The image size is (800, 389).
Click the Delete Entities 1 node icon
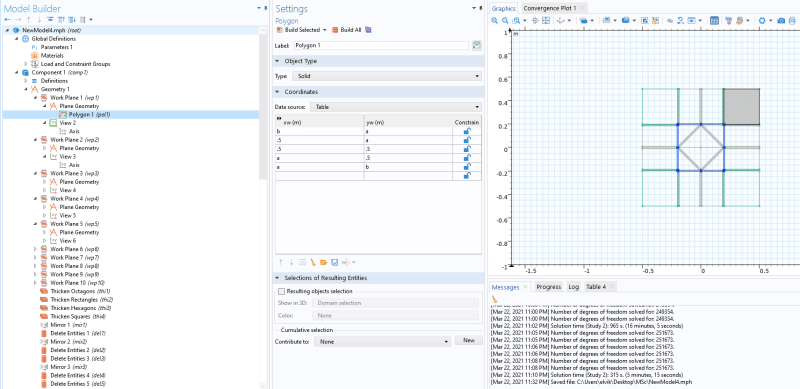pyautogui.click(x=44, y=333)
